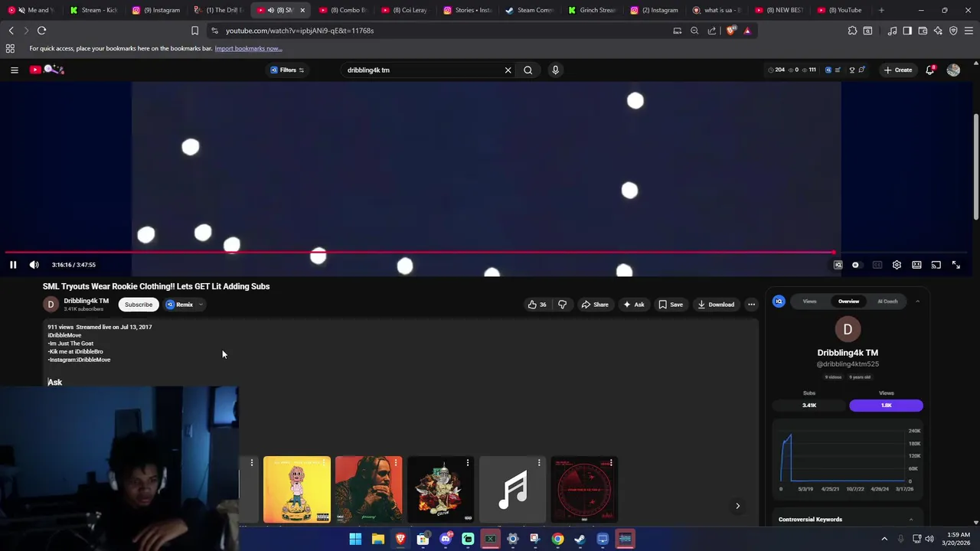
Task: Reload the current page
Action: click(x=42, y=31)
